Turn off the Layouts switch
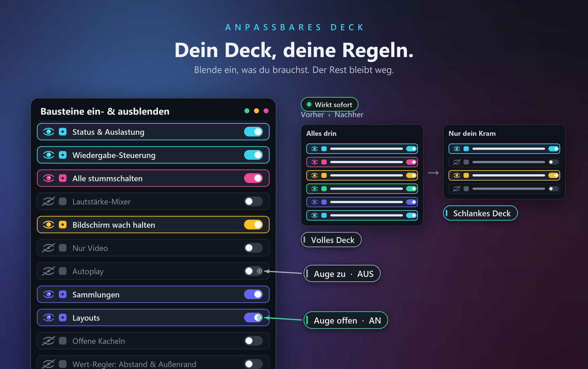Screen dimensions: 588x369 (x=253, y=318)
